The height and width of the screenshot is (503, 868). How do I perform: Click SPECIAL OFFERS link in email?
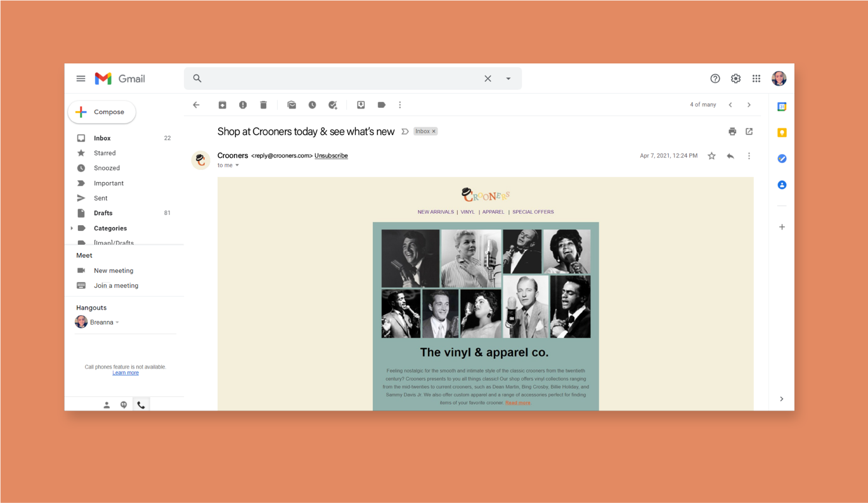533,212
